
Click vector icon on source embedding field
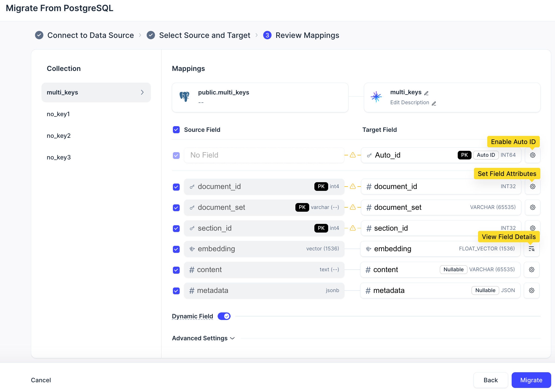point(192,249)
